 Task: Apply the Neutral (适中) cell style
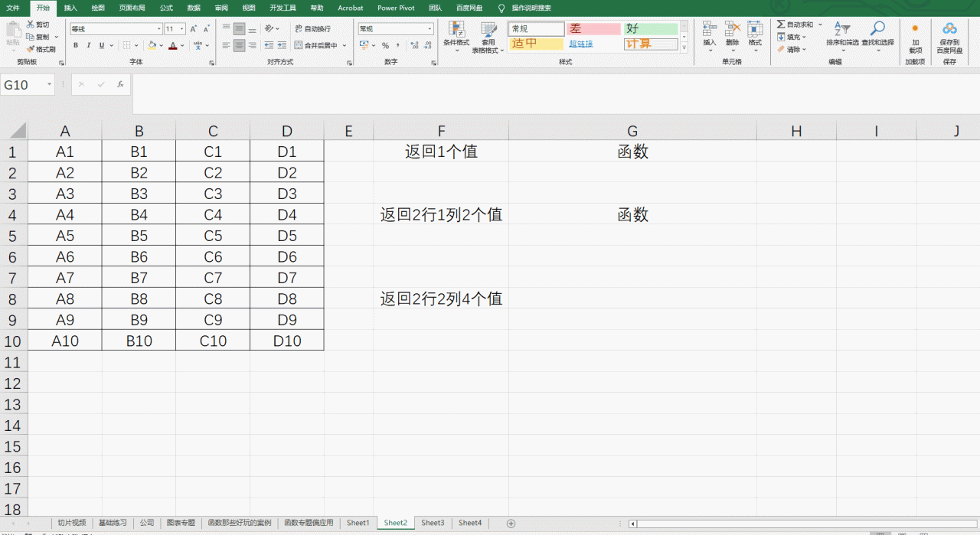click(x=536, y=44)
